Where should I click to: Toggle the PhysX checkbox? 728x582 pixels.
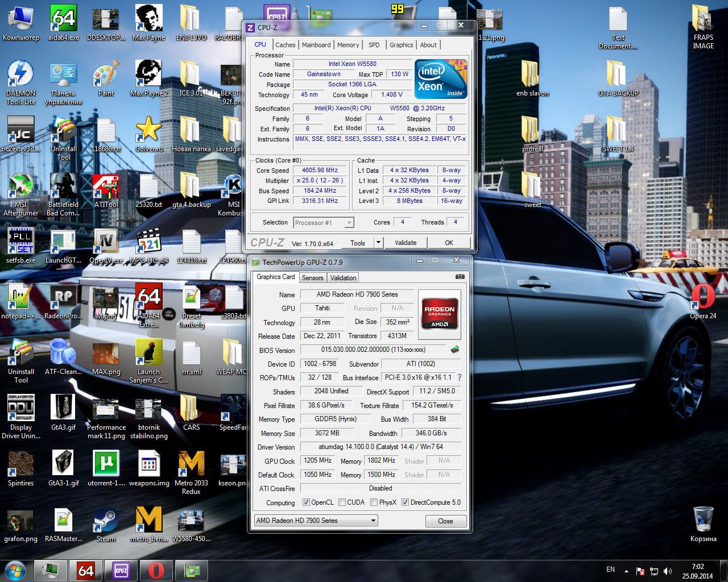click(x=374, y=502)
